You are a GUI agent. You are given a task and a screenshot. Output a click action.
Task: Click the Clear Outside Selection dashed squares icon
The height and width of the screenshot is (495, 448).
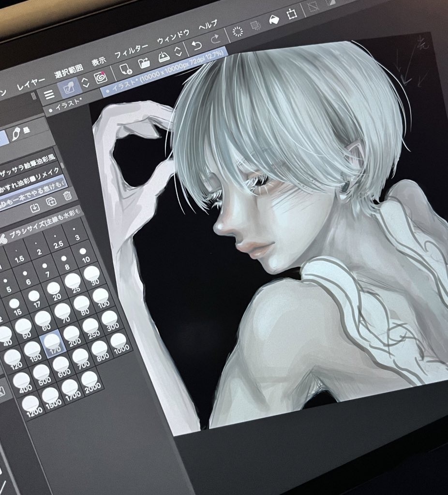(255, 26)
